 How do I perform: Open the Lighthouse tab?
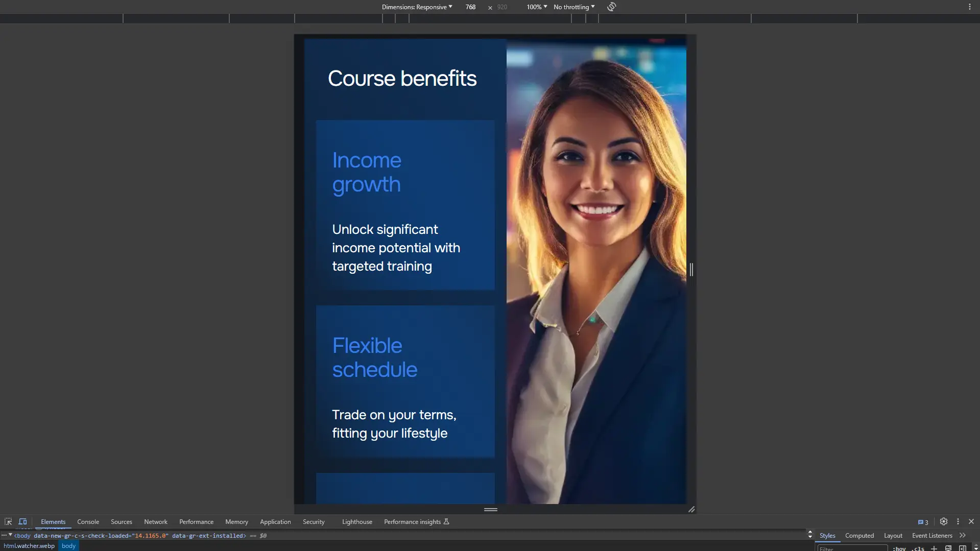point(357,521)
